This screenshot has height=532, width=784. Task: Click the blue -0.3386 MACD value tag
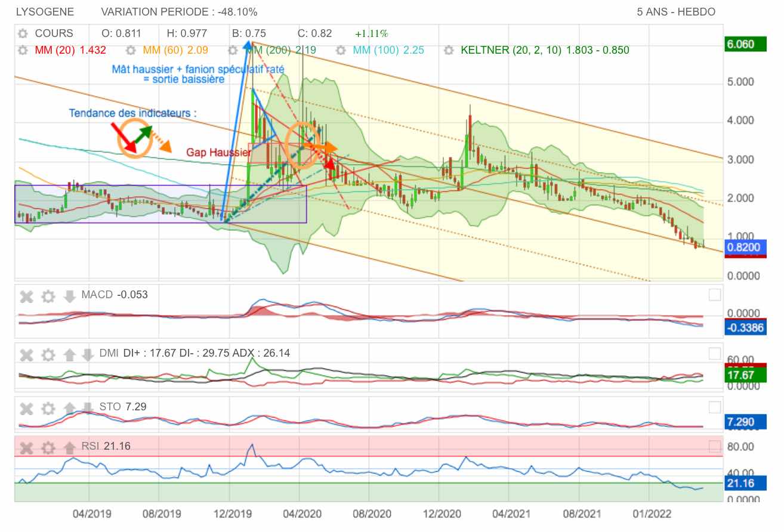[745, 327]
